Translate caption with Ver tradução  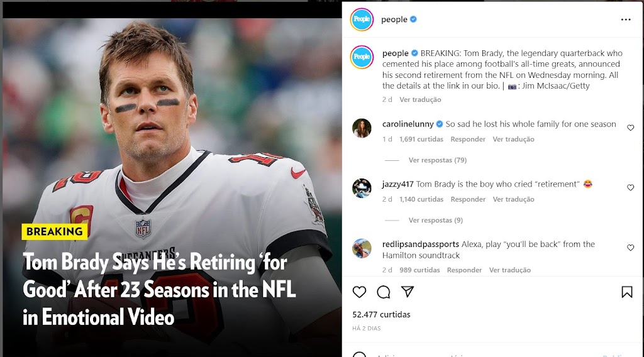tap(420, 99)
